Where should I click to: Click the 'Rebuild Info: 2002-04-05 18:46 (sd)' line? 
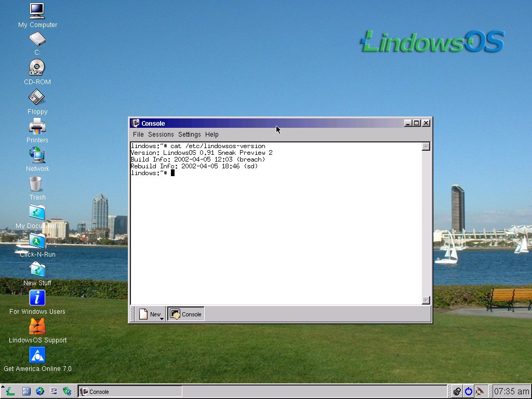[194, 166]
